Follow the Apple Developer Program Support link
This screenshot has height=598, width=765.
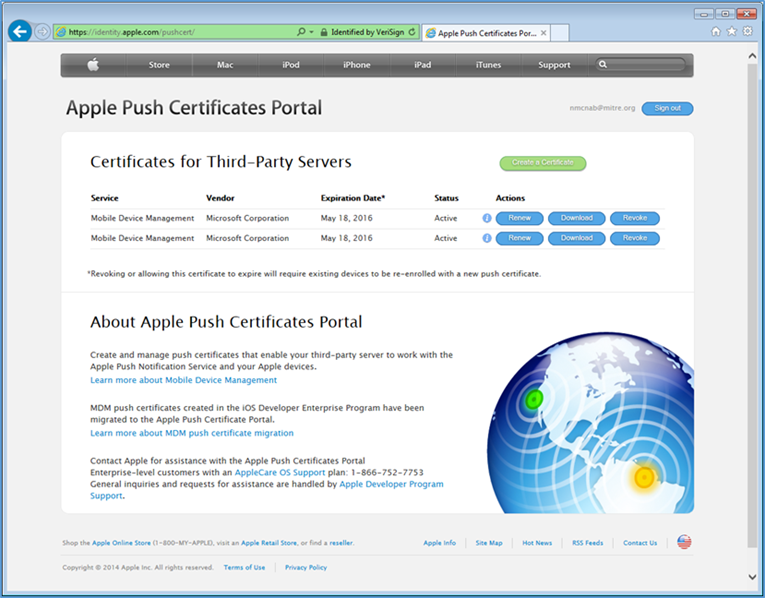[x=267, y=490]
